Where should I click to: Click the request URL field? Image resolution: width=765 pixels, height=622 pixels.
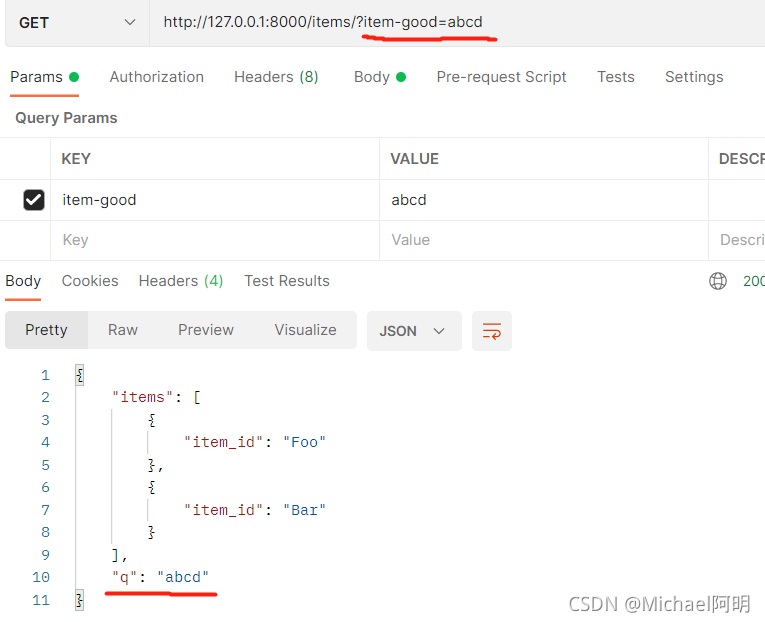tap(457, 22)
